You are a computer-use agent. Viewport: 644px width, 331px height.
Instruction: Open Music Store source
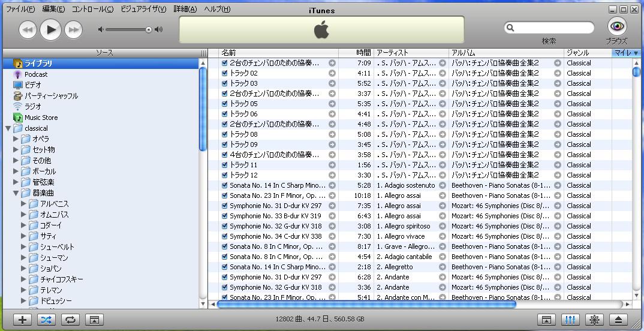[x=41, y=118]
